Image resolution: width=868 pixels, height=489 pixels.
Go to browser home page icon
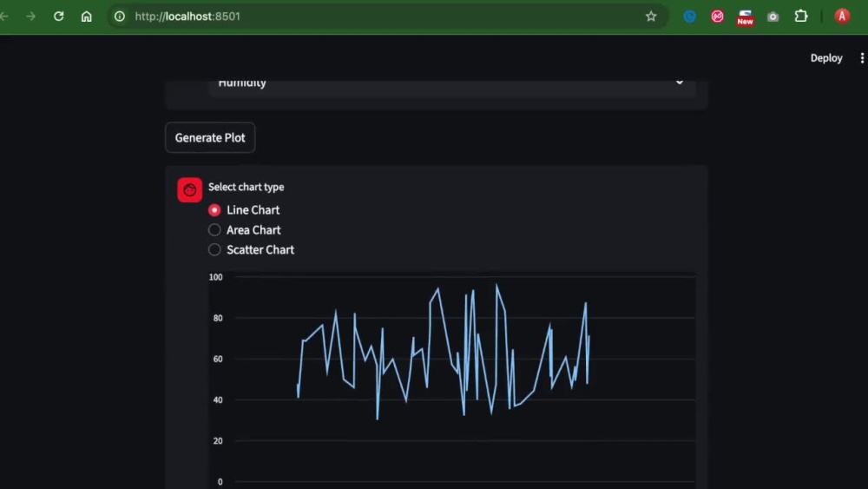86,16
